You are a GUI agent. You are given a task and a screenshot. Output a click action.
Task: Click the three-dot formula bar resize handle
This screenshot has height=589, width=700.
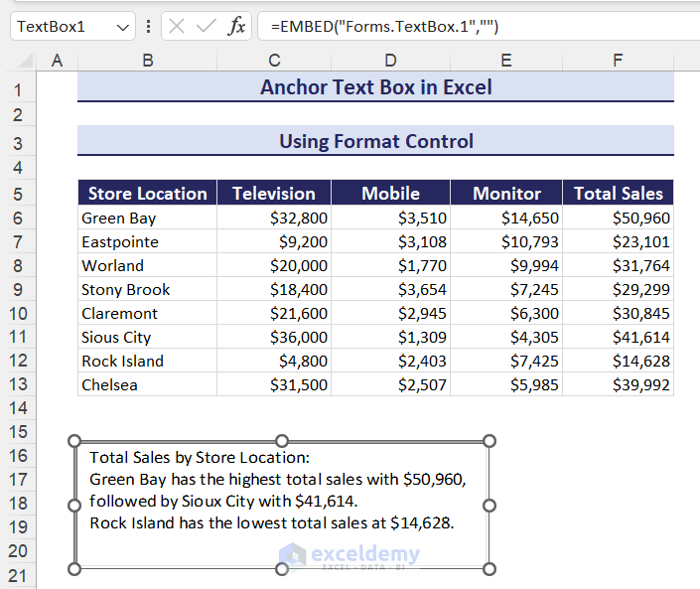[x=148, y=27]
